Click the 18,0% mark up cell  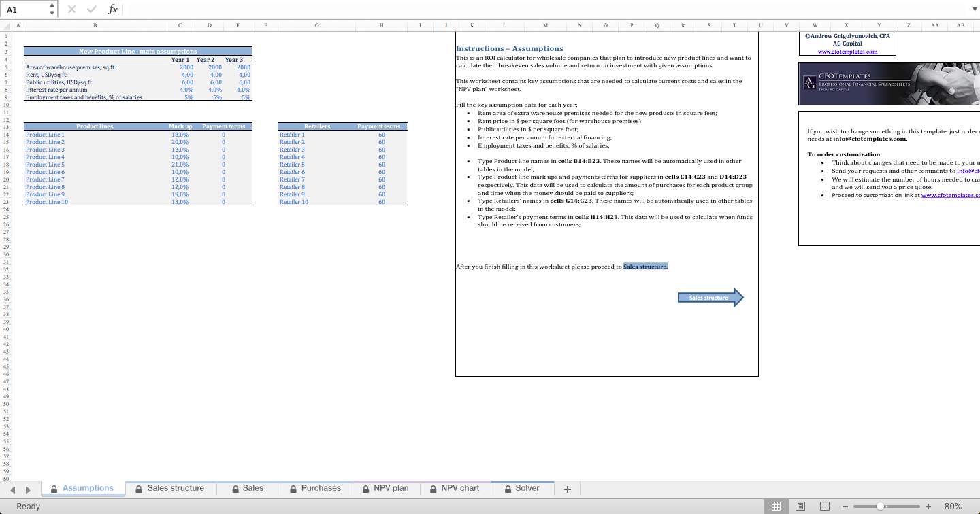180,135
